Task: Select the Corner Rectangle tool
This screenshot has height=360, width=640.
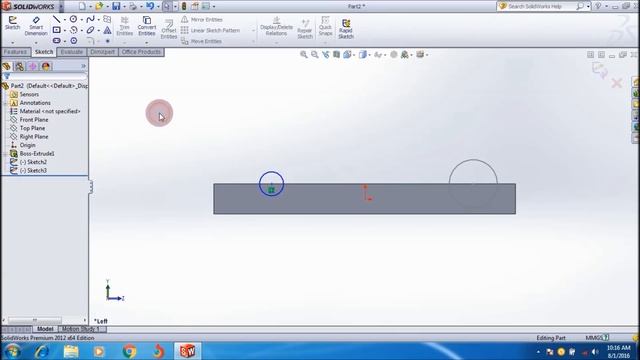Action: pos(57,30)
